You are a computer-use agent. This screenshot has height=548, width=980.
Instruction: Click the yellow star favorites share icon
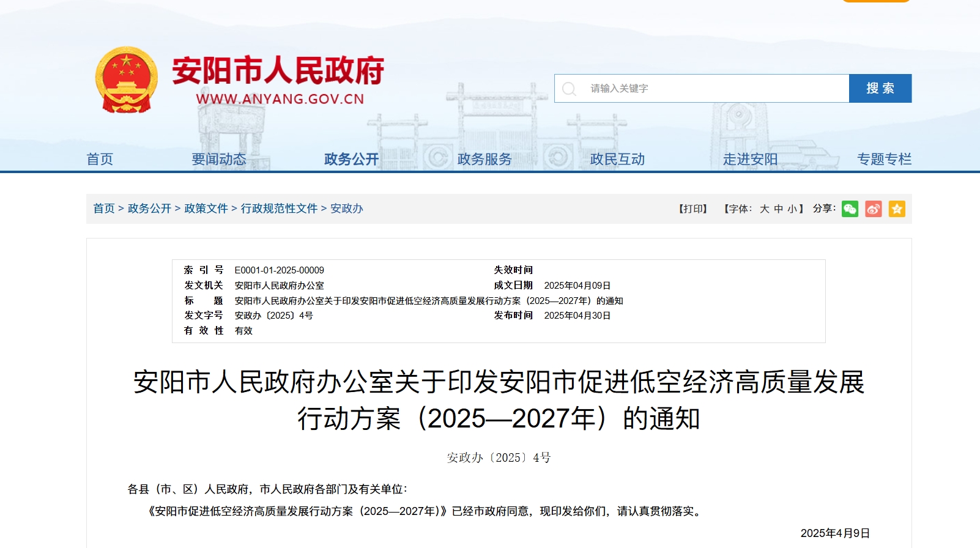point(897,209)
